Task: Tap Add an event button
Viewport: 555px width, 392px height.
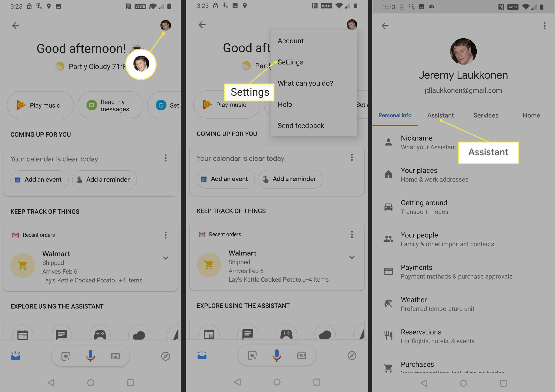Action: coord(38,179)
